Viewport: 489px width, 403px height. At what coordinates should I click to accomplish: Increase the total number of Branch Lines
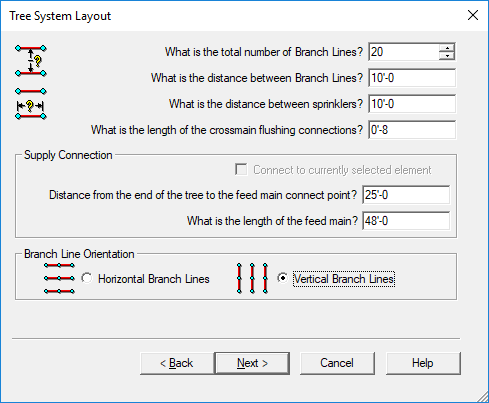[x=447, y=48]
